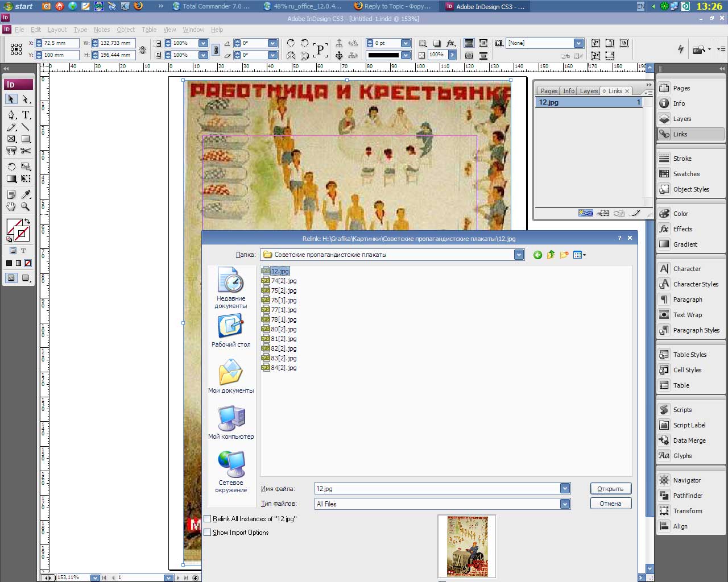Click the drop shadow icon in control bar

click(x=437, y=43)
